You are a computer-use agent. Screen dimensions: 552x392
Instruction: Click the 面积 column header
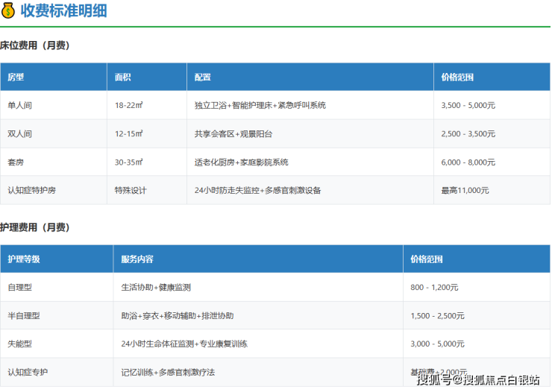[x=123, y=78]
